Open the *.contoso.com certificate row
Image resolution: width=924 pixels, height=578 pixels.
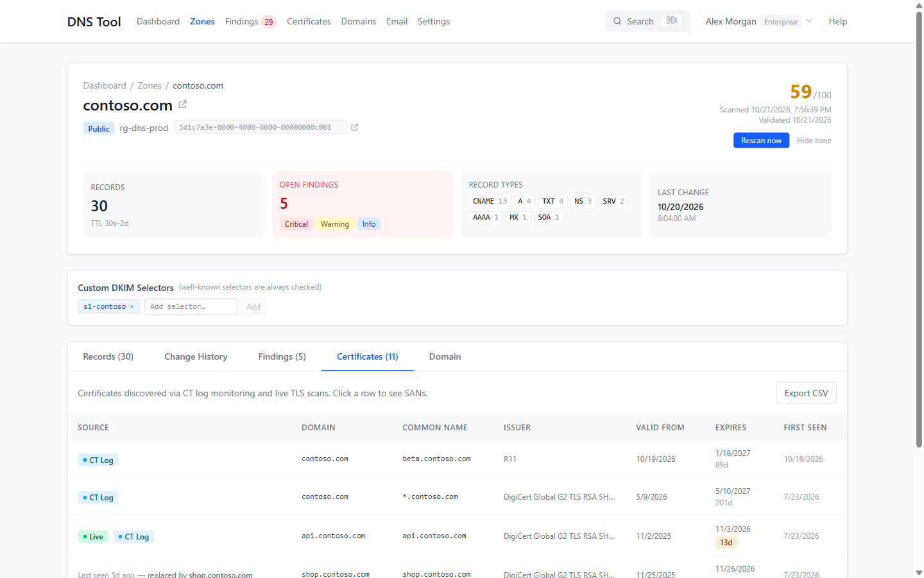coord(458,497)
